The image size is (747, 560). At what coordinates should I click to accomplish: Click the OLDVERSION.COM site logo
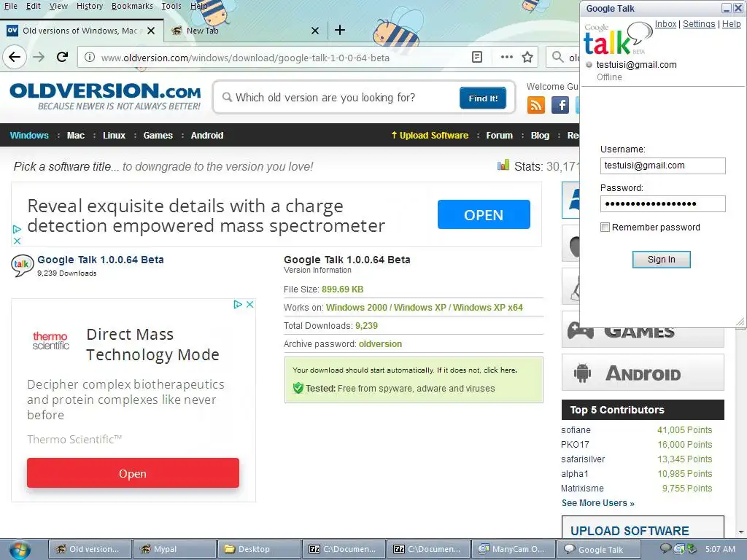(105, 96)
